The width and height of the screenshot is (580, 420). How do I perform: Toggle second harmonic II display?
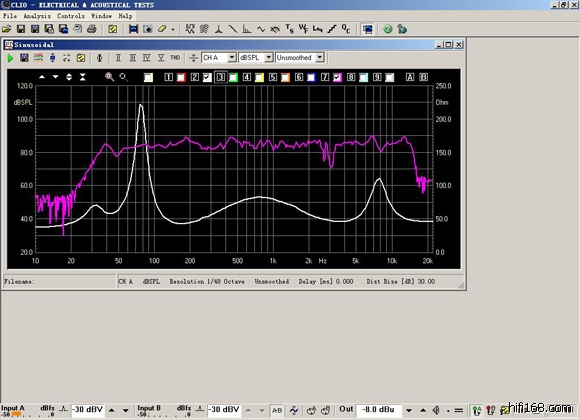[x=118, y=58]
